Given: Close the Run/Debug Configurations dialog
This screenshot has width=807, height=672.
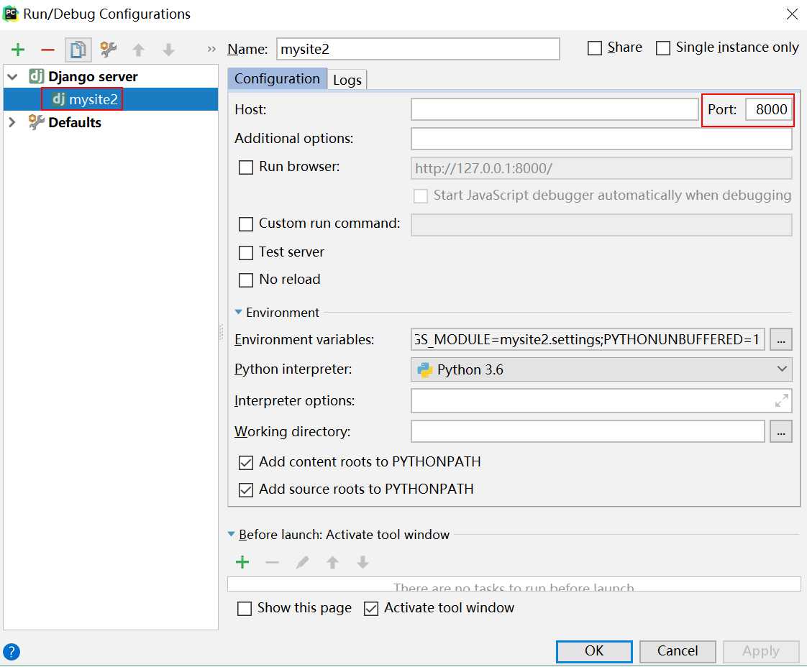Looking at the screenshot, I should click(x=792, y=14).
